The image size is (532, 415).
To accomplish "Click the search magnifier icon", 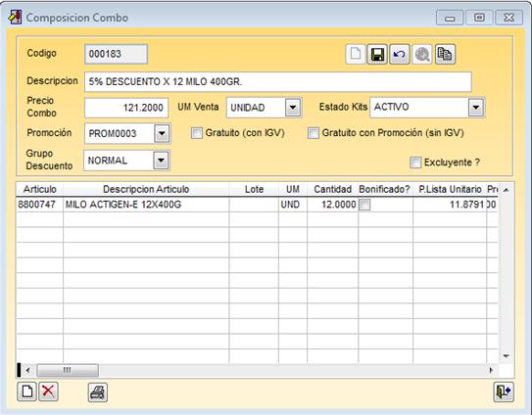I will pyautogui.click(x=421, y=54).
